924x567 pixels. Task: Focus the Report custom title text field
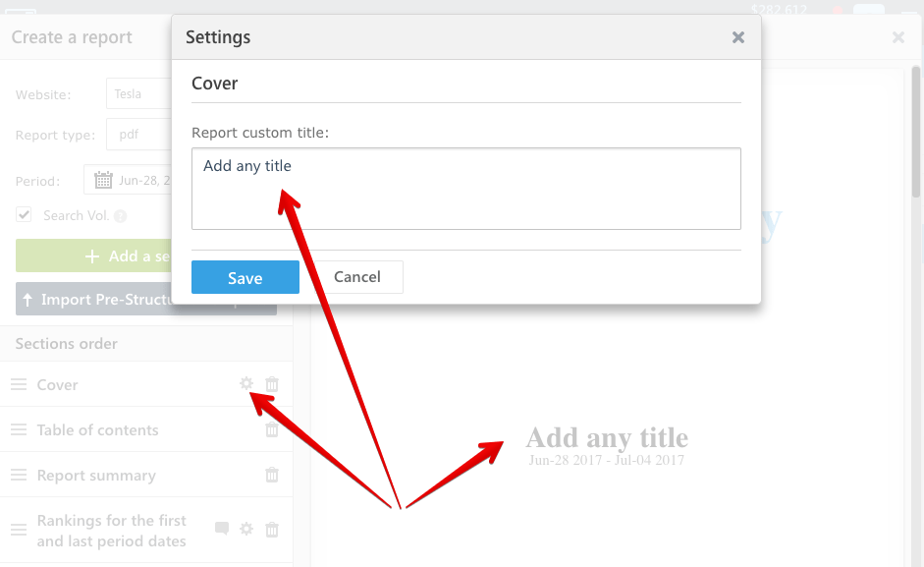click(x=466, y=189)
